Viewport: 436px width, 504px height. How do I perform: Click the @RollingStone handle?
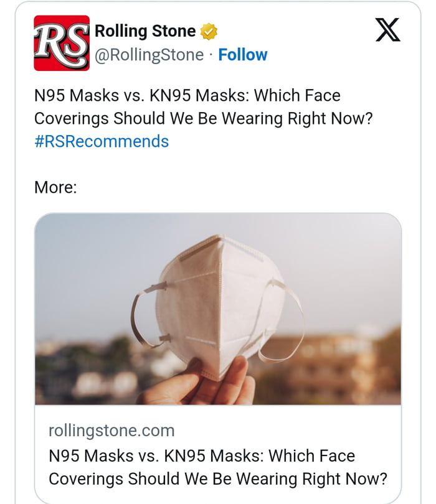click(x=149, y=55)
